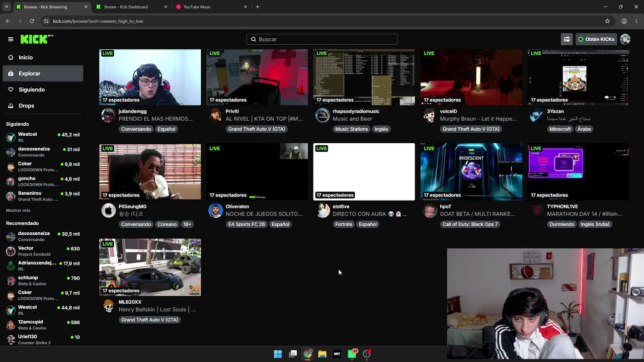
Task: Select EA Sports FC 26 category tag
Action: 247,224
